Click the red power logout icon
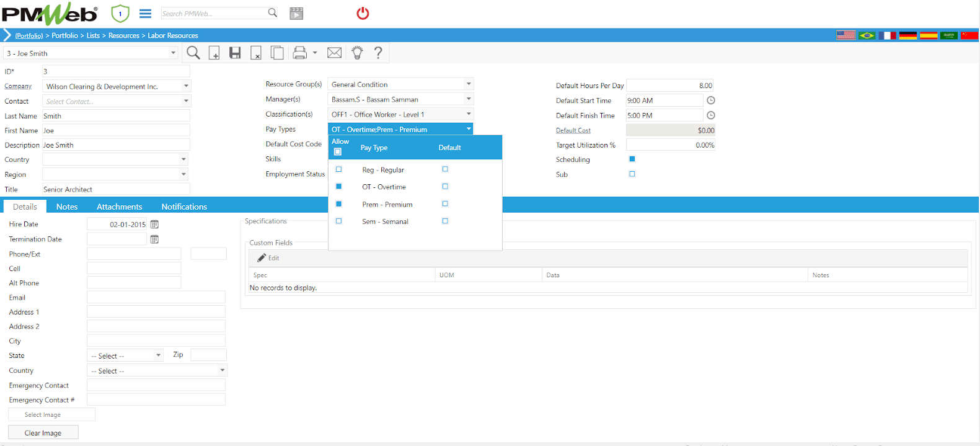Screen dimensions: 980x446 [x=363, y=14]
